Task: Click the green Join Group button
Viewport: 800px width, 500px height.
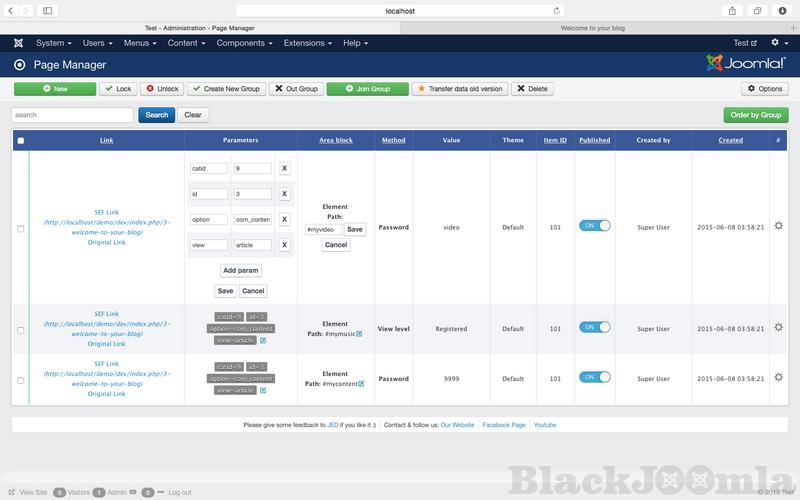Action: 367,89
